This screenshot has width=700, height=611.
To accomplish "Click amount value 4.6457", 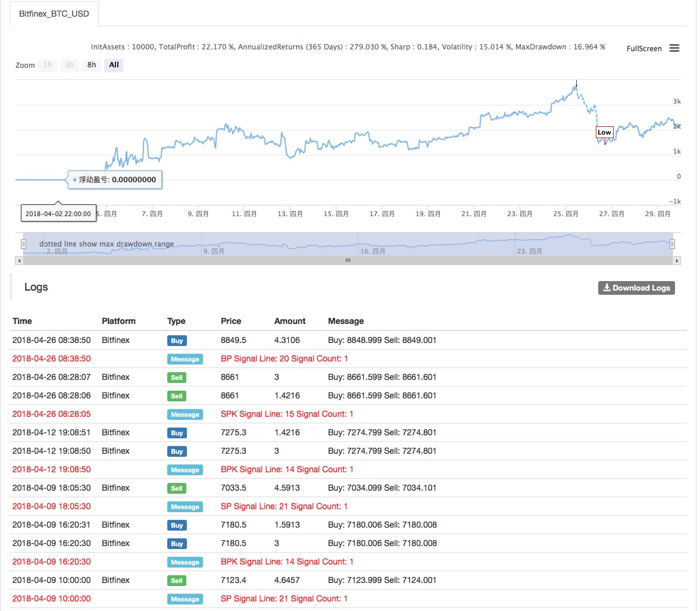I will (287, 580).
